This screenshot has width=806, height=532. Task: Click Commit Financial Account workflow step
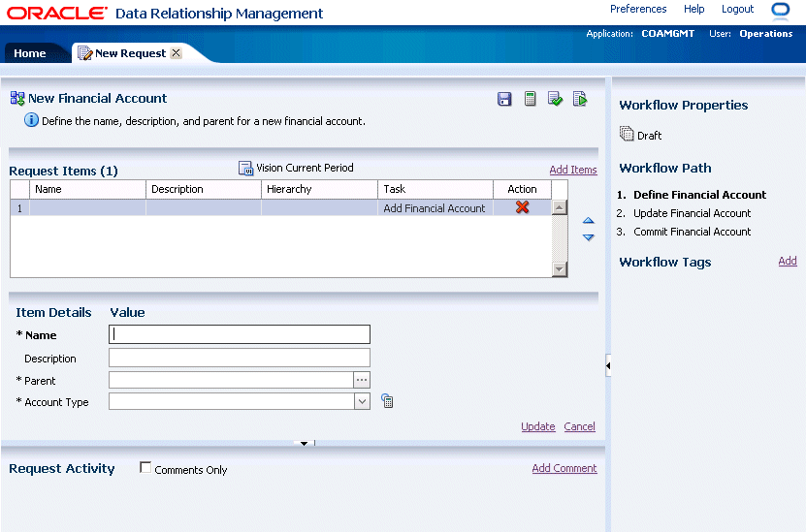[692, 232]
